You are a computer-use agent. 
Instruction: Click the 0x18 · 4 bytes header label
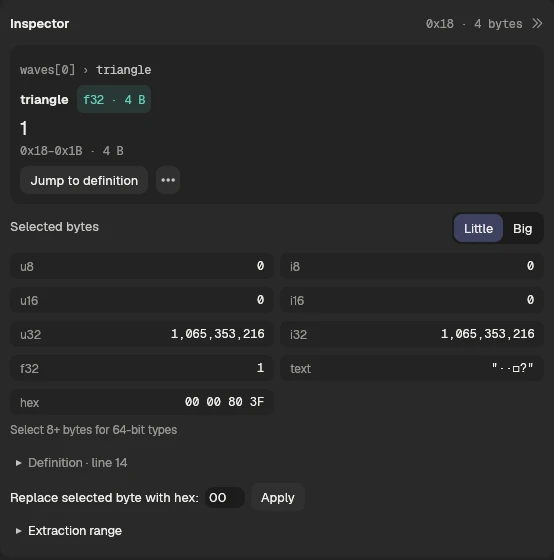[474, 24]
